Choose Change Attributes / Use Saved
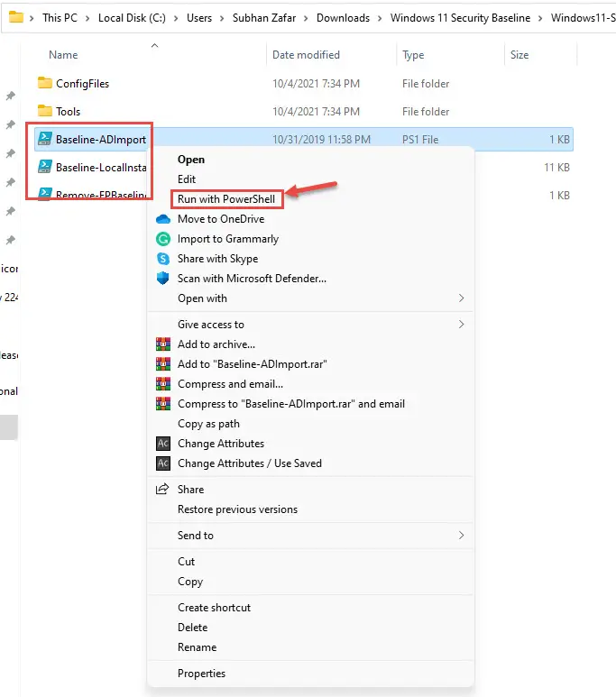The width and height of the screenshot is (616, 697). [x=250, y=463]
